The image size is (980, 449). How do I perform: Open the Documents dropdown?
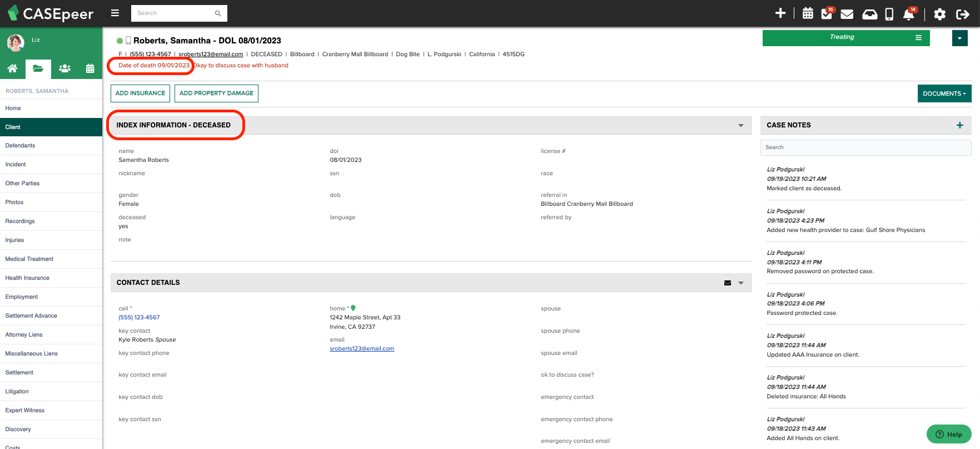click(944, 93)
